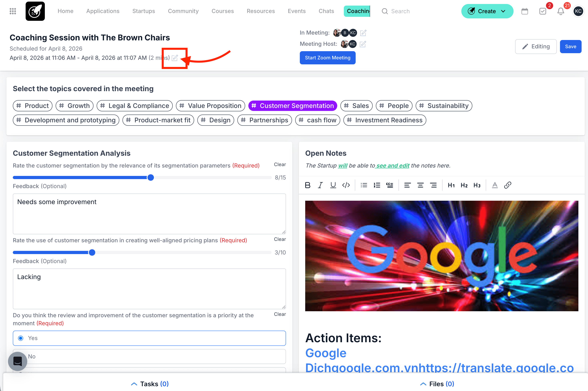Toggle underline formatting in Open Notes
This screenshot has height=391, width=588.
(x=333, y=185)
